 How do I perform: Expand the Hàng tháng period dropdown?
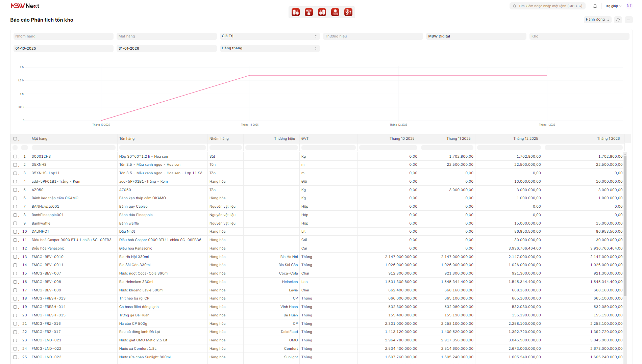[269, 48]
